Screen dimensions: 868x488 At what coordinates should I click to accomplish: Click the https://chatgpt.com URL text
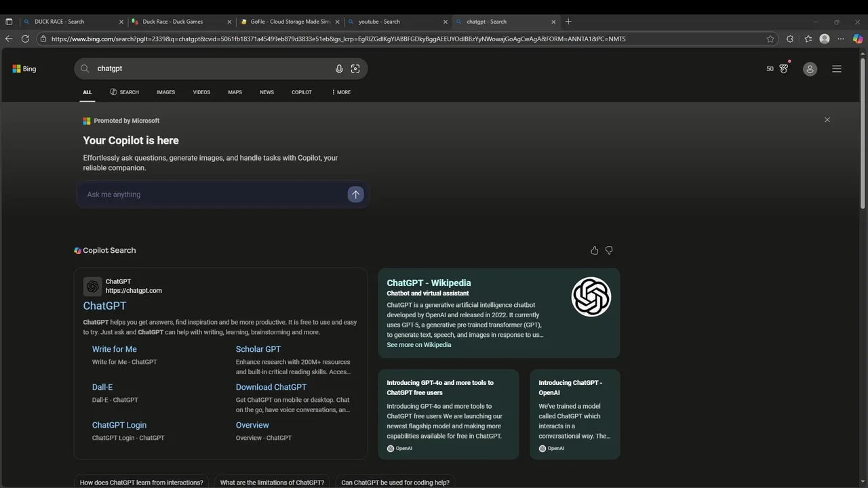point(134,291)
